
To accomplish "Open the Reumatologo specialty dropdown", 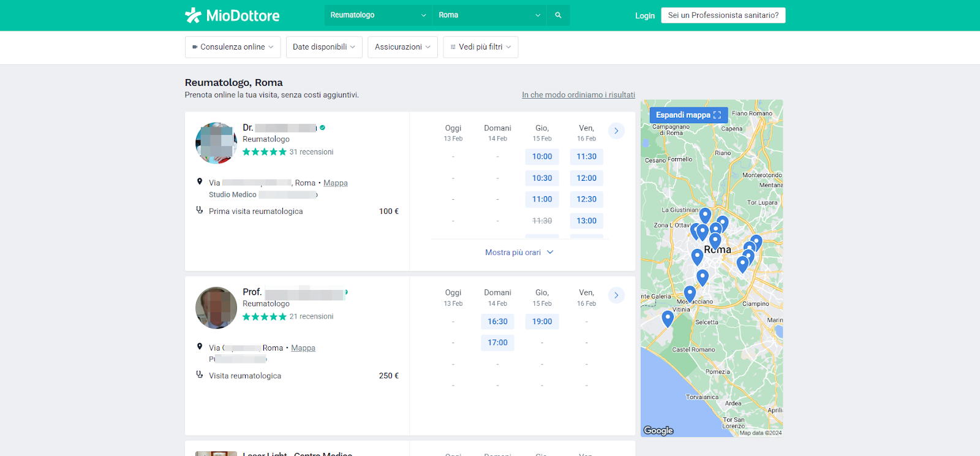I will 377,15.
